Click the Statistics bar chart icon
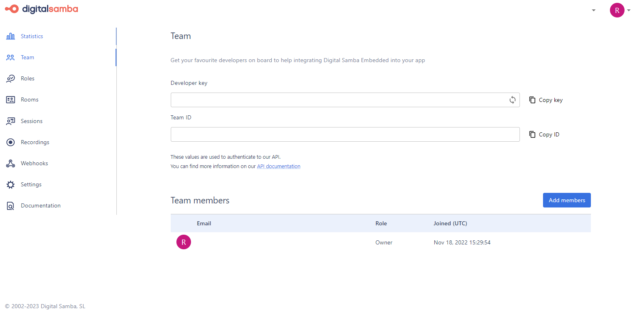Image resolution: width=644 pixels, height=311 pixels. pyautogui.click(x=11, y=36)
